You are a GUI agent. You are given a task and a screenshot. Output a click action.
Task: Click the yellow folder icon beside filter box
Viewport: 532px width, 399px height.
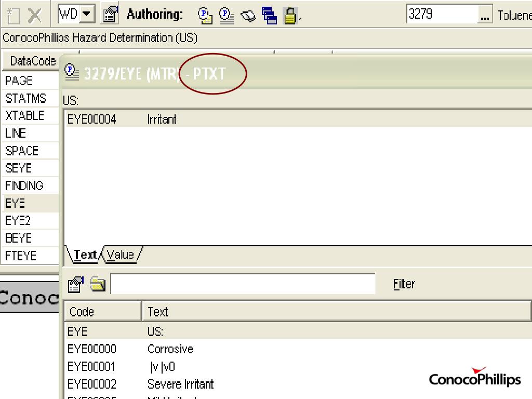pyautogui.click(x=98, y=284)
